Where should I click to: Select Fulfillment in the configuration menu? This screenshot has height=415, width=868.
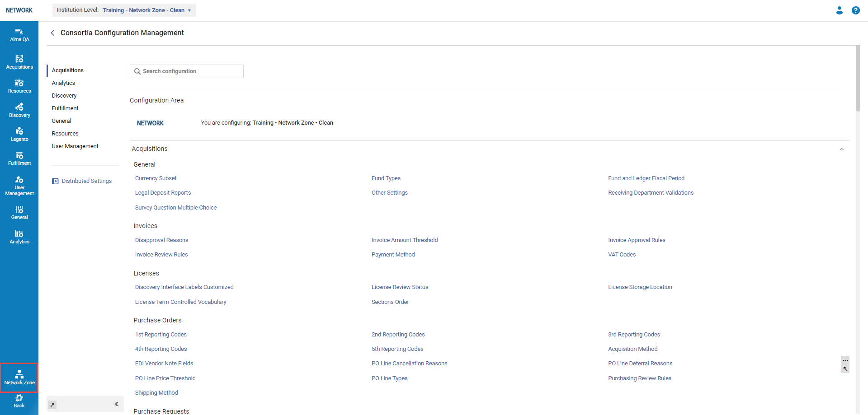65,108
